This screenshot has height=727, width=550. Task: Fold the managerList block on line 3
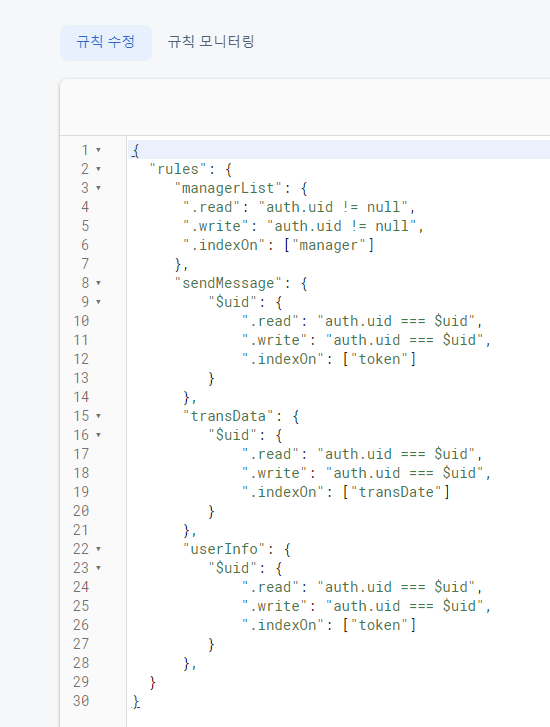(98, 188)
